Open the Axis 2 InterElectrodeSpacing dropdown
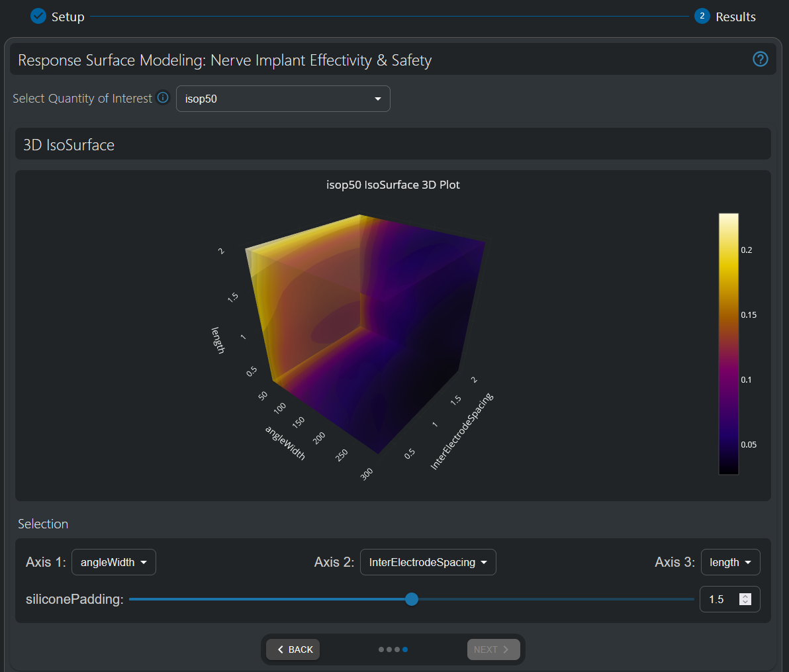This screenshot has width=789, height=672. tap(428, 561)
